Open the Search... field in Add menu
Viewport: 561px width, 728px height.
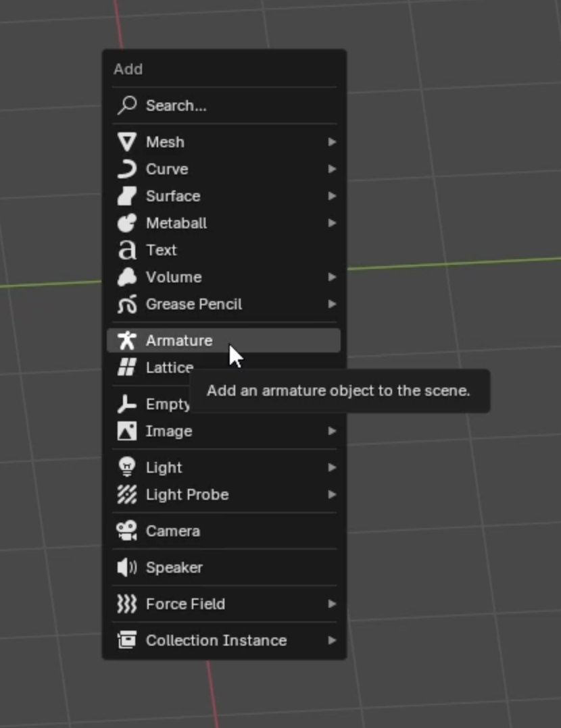point(224,105)
